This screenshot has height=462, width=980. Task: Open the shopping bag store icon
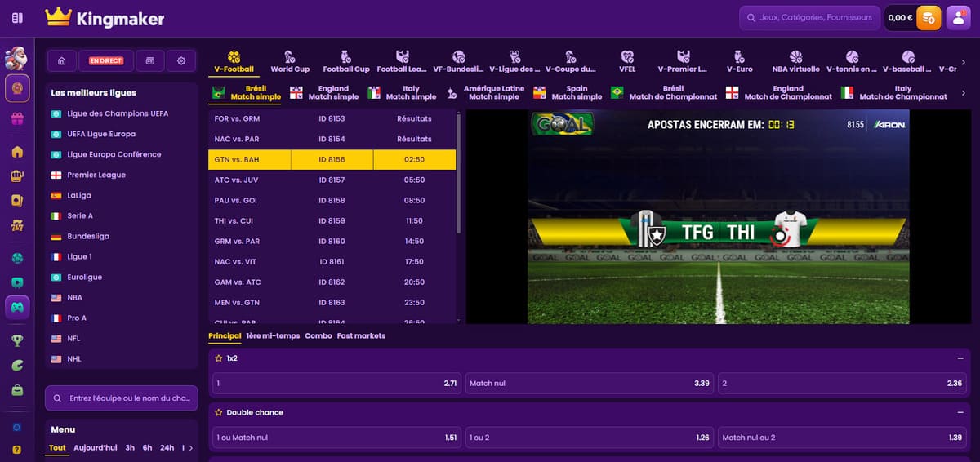(x=17, y=390)
